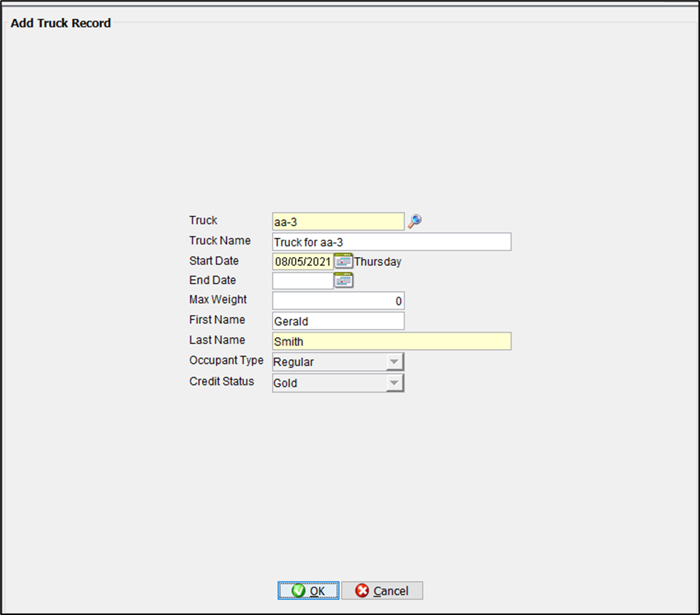
Task: Focus the First Name field with Gerald
Action: pyautogui.click(x=338, y=321)
